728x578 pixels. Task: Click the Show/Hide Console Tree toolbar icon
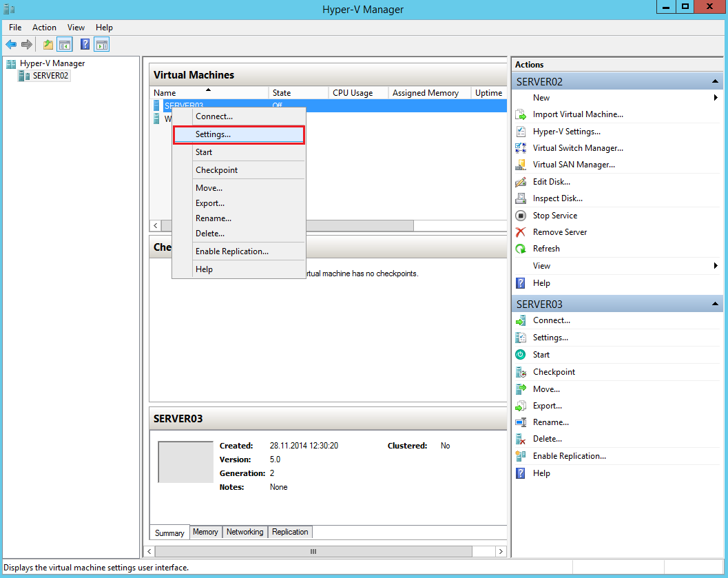tap(65, 45)
